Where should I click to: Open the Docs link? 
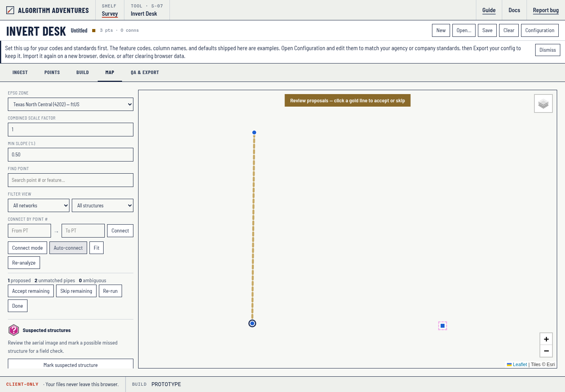pyautogui.click(x=514, y=10)
